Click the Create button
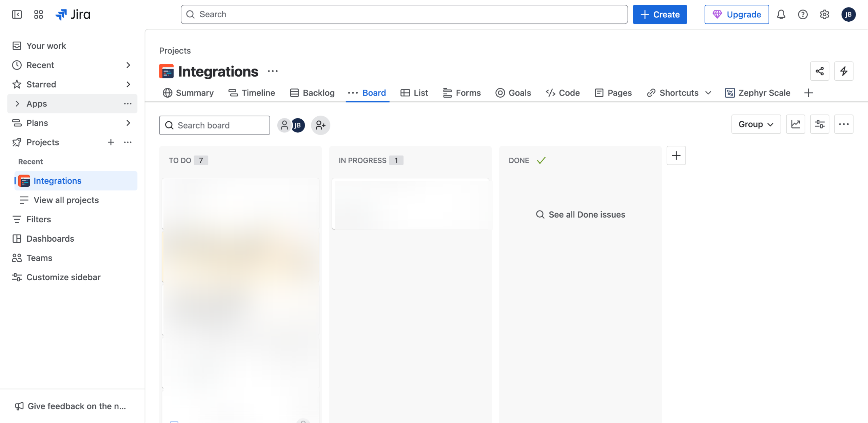Screen dimensions: 868x423 pyautogui.click(x=659, y=14)
